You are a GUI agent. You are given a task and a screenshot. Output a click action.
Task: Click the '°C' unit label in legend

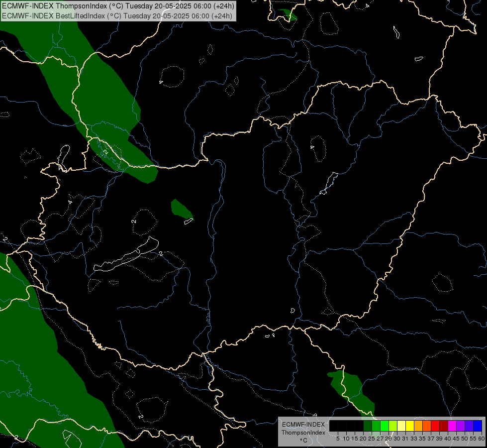304,440
